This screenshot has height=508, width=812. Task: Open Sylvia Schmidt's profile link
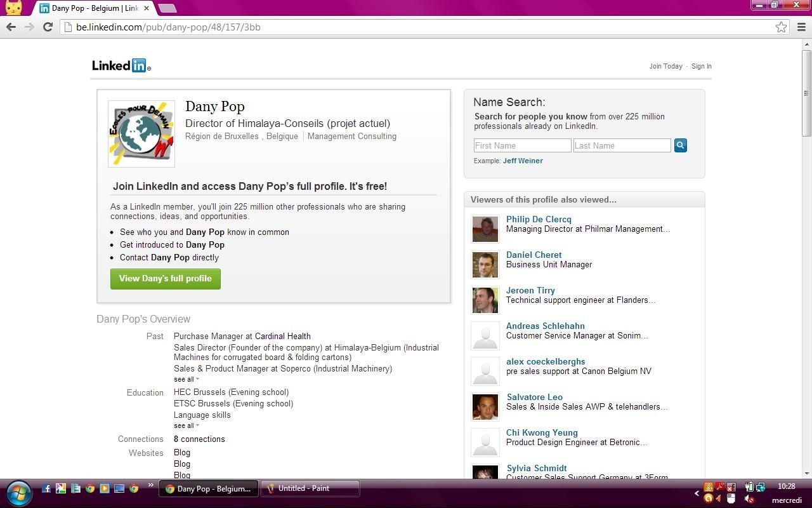(x=537, y=468)
